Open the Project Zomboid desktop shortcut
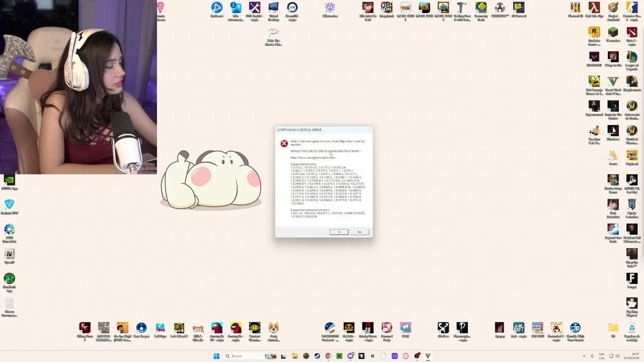644x362 pixels. [613, 11]
